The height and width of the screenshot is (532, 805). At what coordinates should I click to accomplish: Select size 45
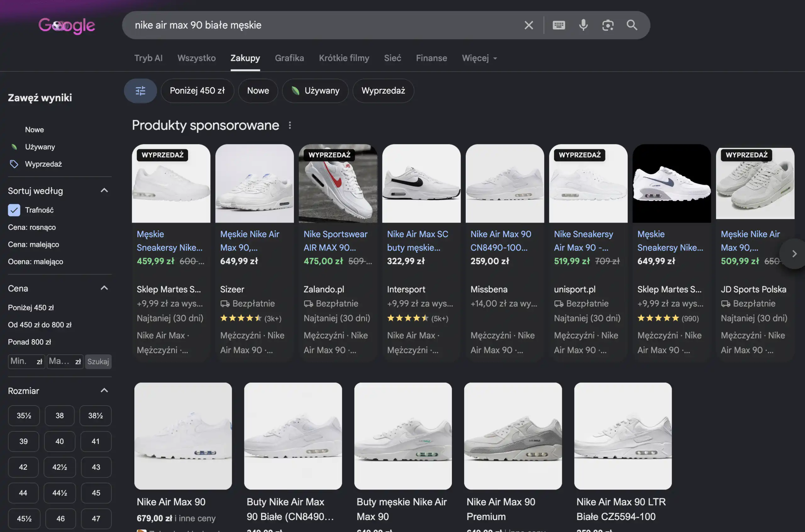[96, 493]
